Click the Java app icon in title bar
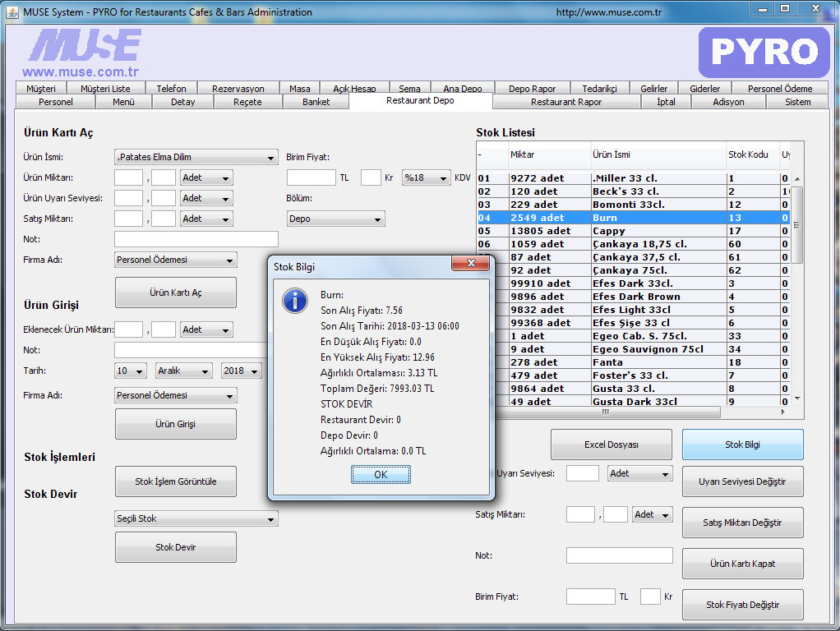 click(12, 12)
